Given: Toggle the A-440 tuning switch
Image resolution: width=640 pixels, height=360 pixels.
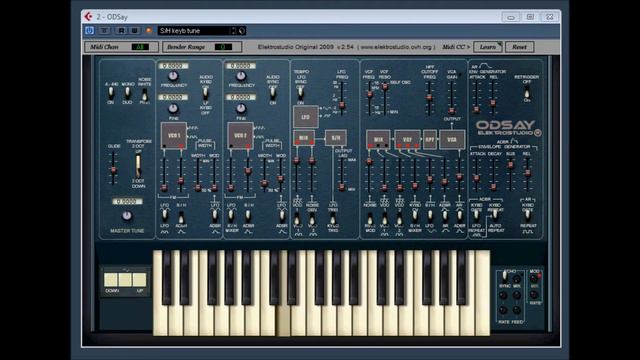Looking at the screenshot, I should [111, 93].
